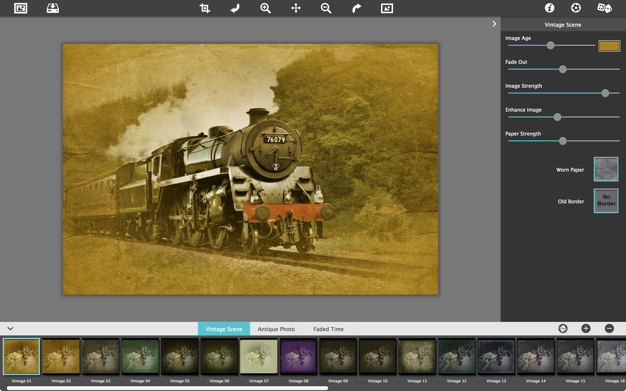Screen dimensions: 626x391
Task: Switch to the Faded Time tab
Action: 328,329
